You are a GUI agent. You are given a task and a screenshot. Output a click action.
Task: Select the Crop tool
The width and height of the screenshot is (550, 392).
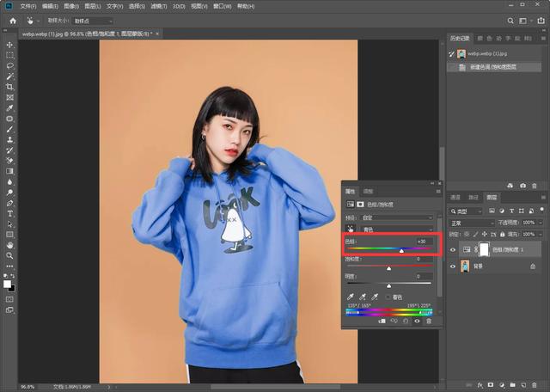pyautogui.click(x=9, y=87)
